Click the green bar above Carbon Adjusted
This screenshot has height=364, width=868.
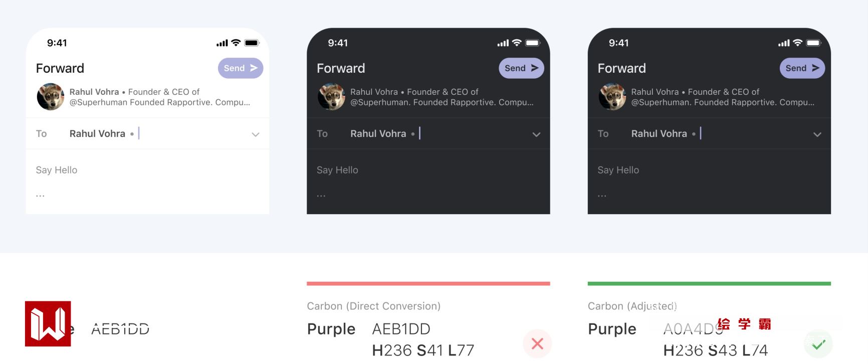tap(709, 284)
